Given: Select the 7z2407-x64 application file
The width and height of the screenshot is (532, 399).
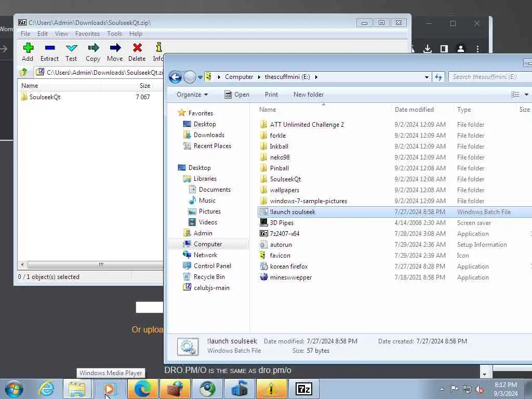Looking at the screenshot, I should coord(284,234).
